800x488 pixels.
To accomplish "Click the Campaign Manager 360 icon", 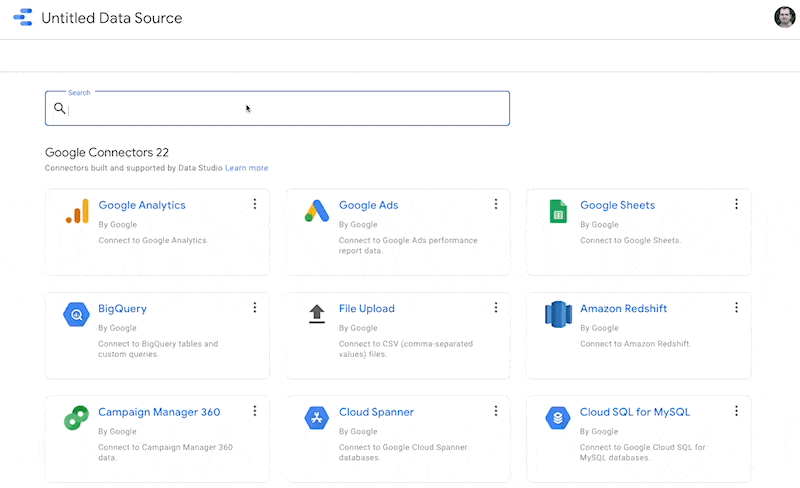I will tap(77, 418).
